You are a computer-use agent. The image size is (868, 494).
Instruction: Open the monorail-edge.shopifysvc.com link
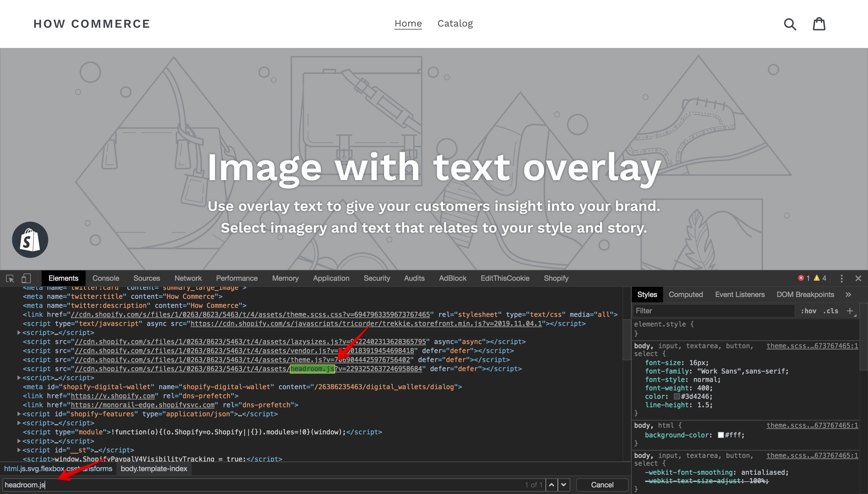[142, 405]
